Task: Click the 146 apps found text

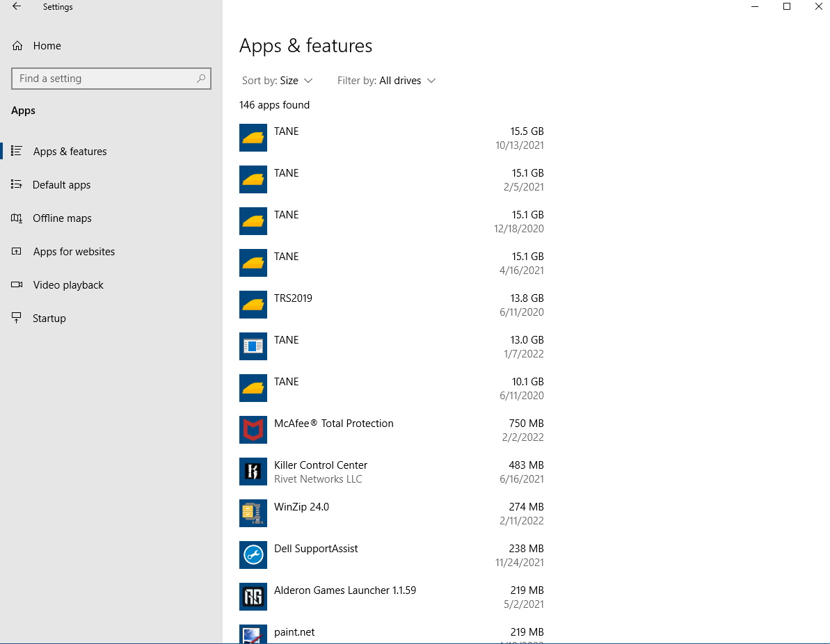Action: tap(274, 105)
